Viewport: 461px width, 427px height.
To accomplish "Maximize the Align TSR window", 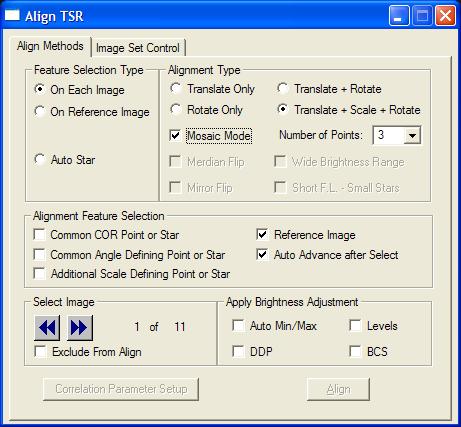I will [422, 16].
